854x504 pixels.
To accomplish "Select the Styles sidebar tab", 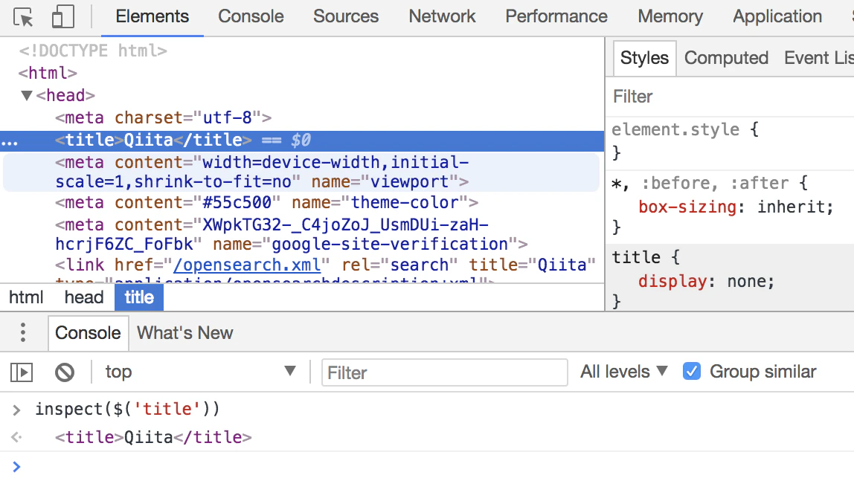I will (644, 58).
